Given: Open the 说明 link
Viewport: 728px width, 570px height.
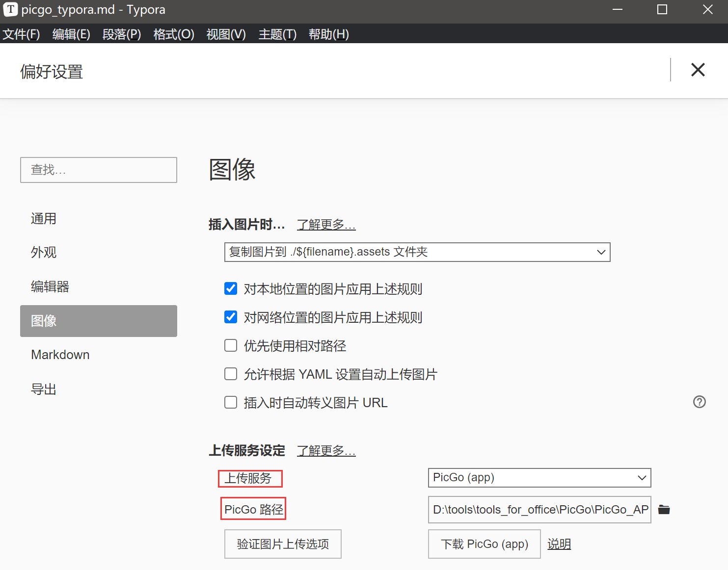Looking at the screenshot, I should pyautogui.click(x=559, y=544).
